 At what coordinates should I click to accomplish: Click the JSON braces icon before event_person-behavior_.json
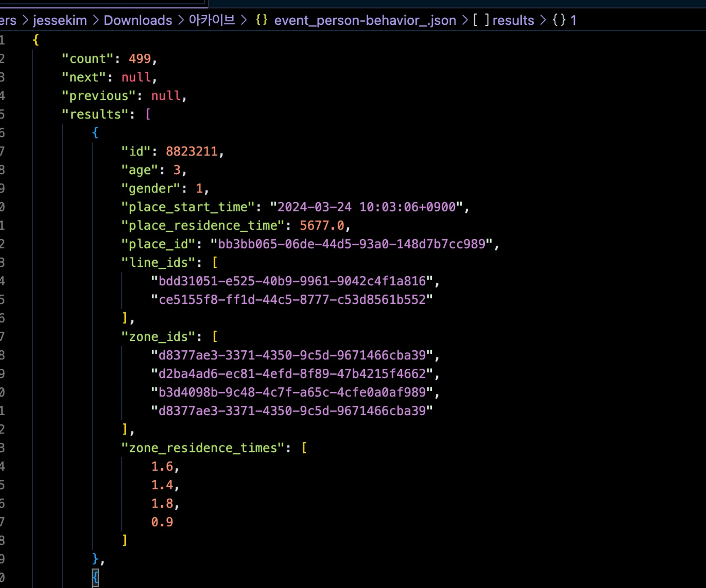(262, 20)
